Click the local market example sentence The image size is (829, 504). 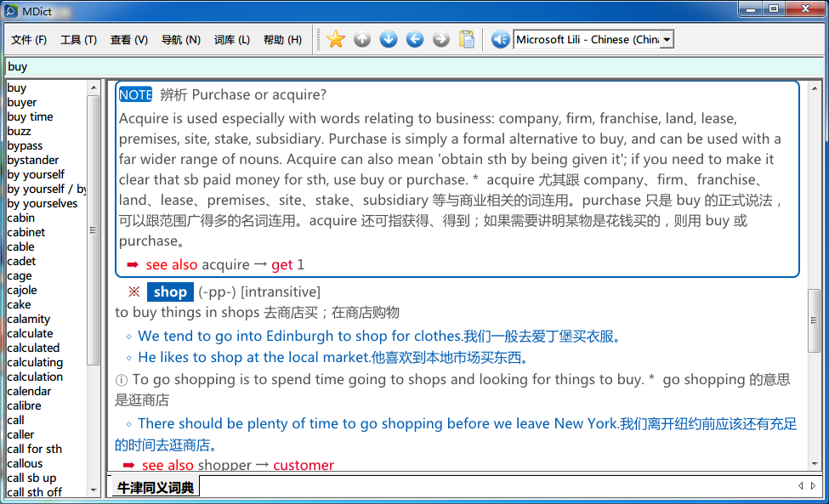pyautogui.click(x=333, y=358)
